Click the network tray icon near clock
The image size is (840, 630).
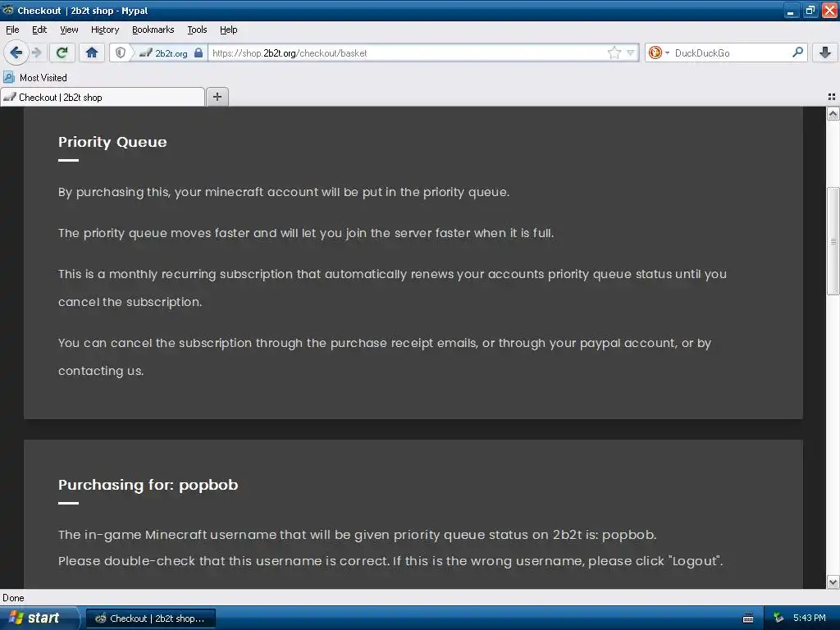778,619
